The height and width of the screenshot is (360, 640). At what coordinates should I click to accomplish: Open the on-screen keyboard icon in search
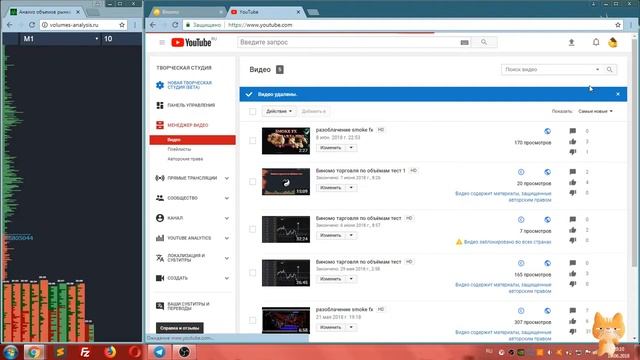coord(464,42)
